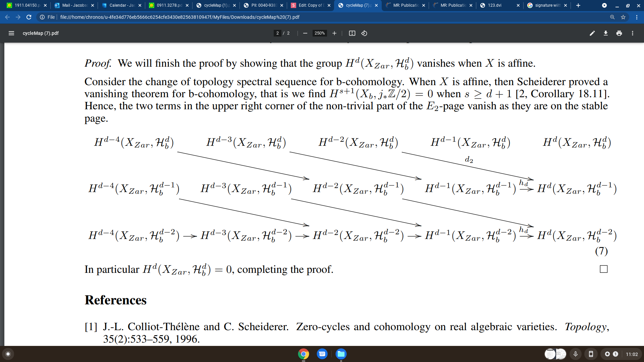Bookmark this page with star icon
Screen dimensions: 644x362
coord(623,17)
